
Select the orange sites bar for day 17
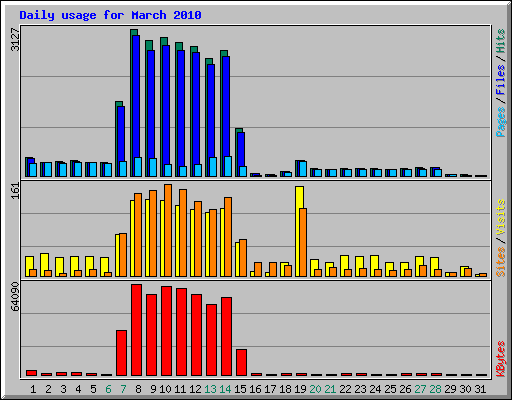pos(273,269)
